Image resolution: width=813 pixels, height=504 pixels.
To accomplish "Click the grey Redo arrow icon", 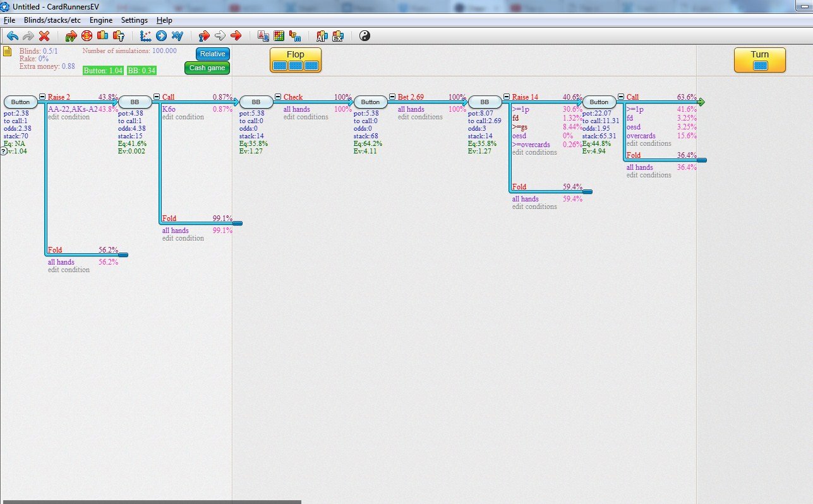I will [28, 36].
